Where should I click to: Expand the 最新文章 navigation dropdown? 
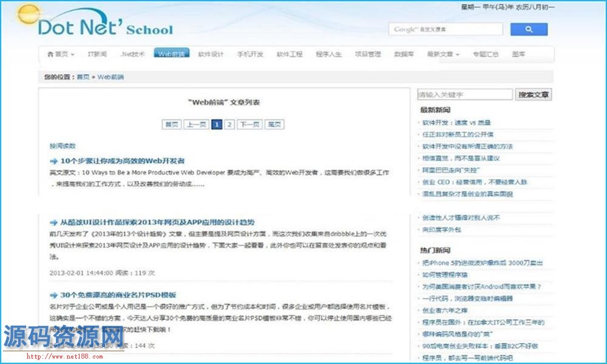(458, 55)
